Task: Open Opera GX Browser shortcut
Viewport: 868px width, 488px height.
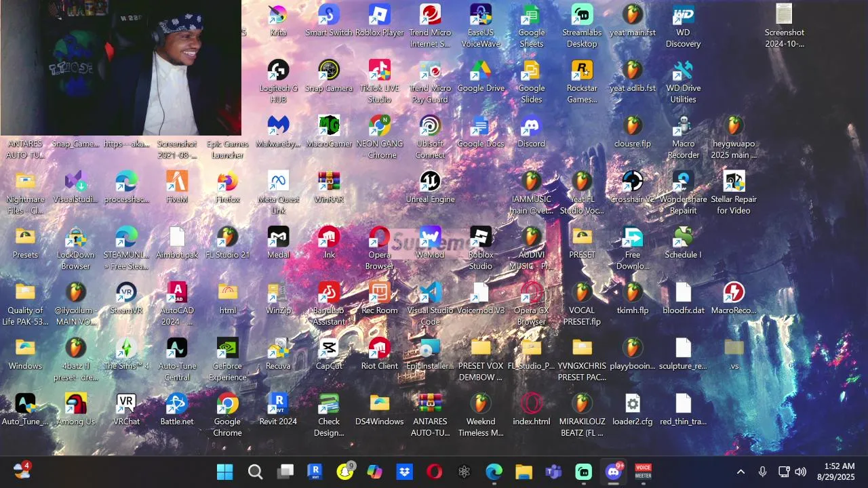Action: click(x=531, y=304)
